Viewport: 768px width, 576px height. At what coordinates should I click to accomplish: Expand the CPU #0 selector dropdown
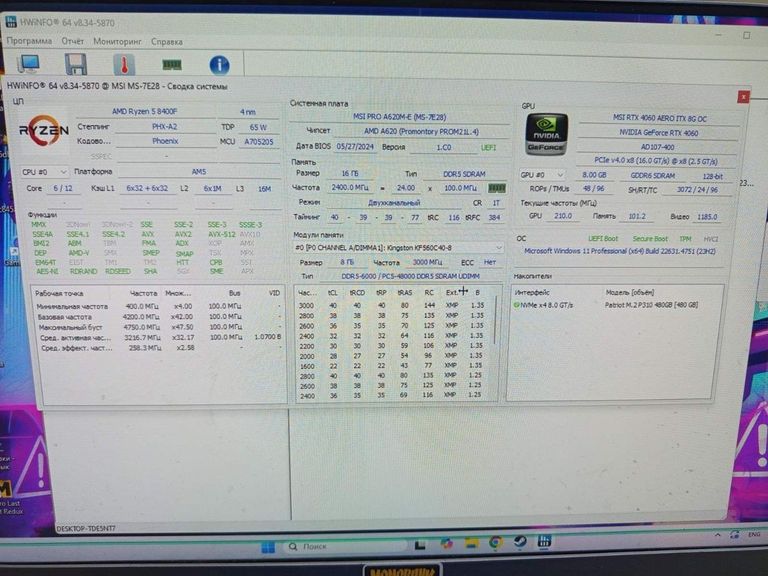click(44, 172)
